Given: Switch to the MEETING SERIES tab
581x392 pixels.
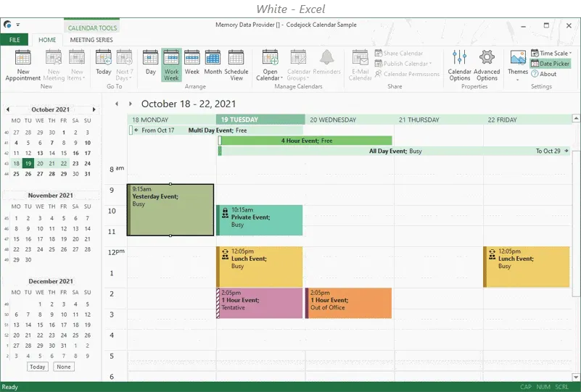Looking at the screenshot, I should (91, 40).
